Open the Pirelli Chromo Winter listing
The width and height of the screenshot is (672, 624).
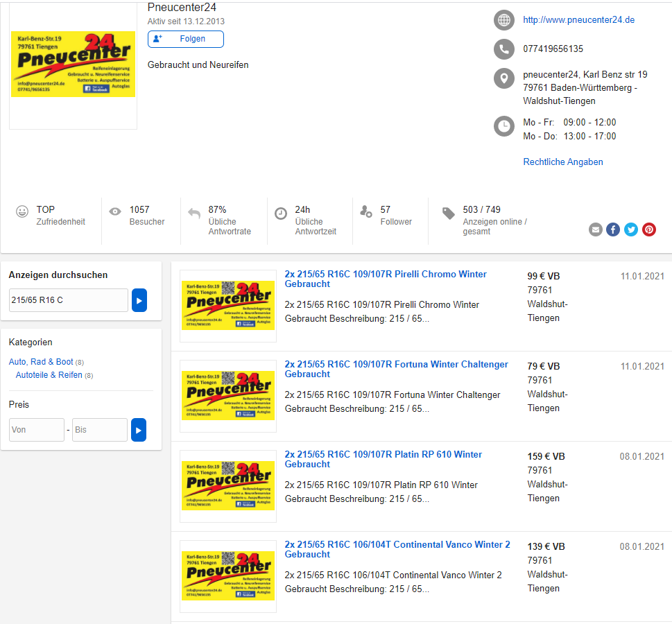click(x=386, y=279)
